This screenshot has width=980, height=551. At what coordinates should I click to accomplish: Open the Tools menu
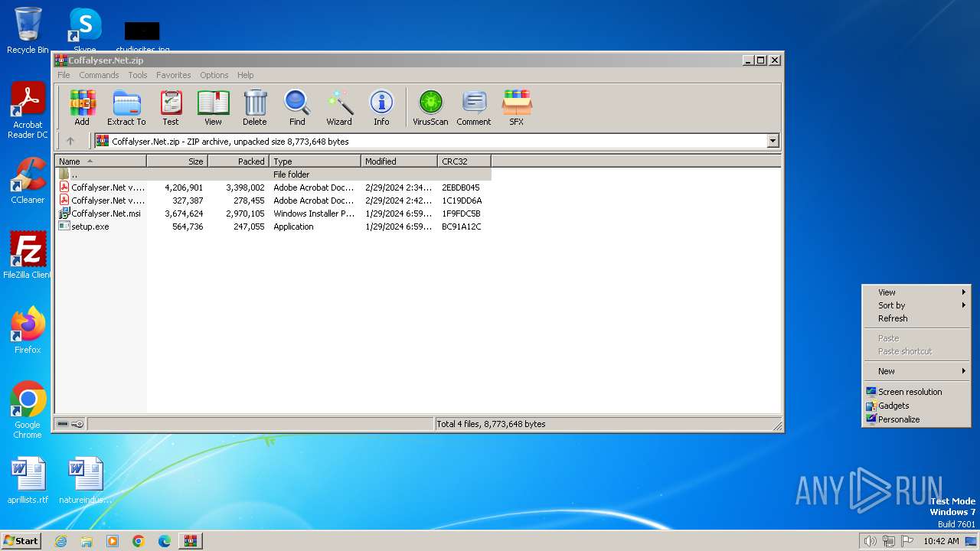pyautogui.click(x=138, y=75)
